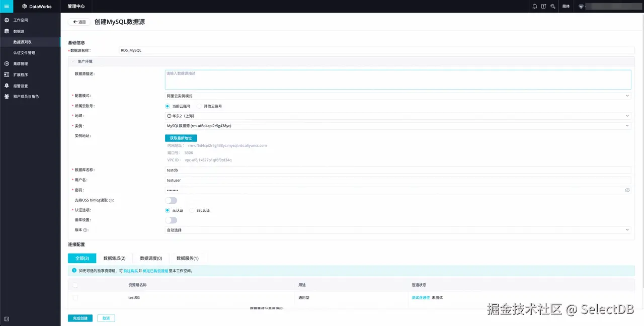Click the wrench tools icon in top bar
The image size is (644, 326).
click(553, 6)
